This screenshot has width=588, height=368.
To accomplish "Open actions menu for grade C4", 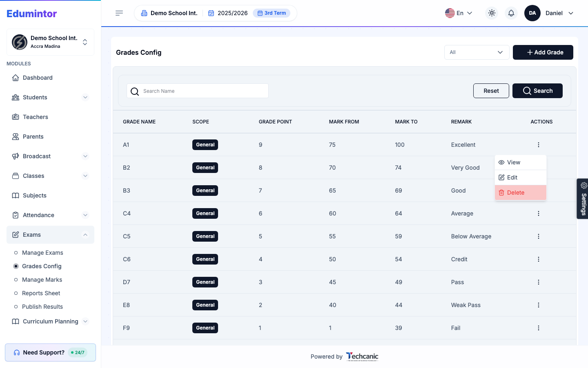I will 539,213.
